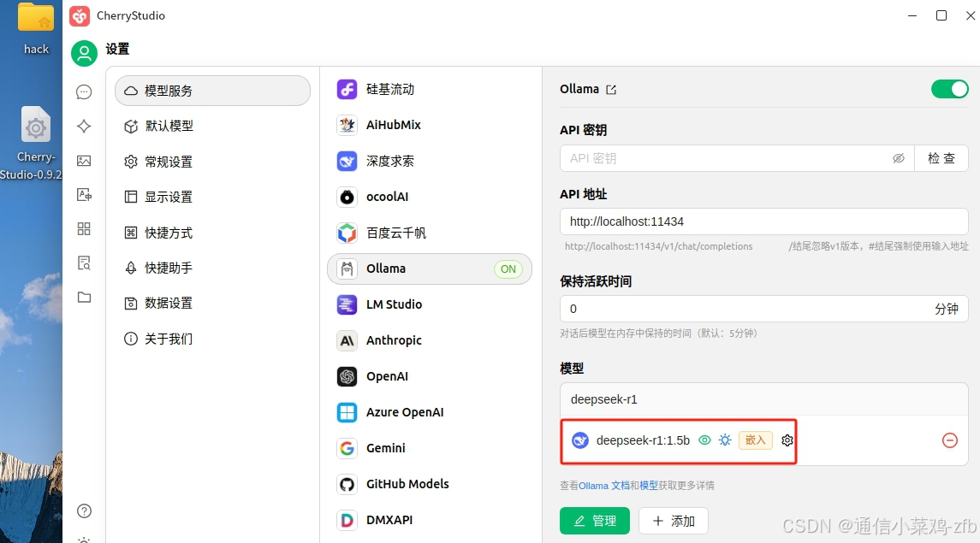Collapse the deepseek-r1 model group header

(x=763, y=399)
